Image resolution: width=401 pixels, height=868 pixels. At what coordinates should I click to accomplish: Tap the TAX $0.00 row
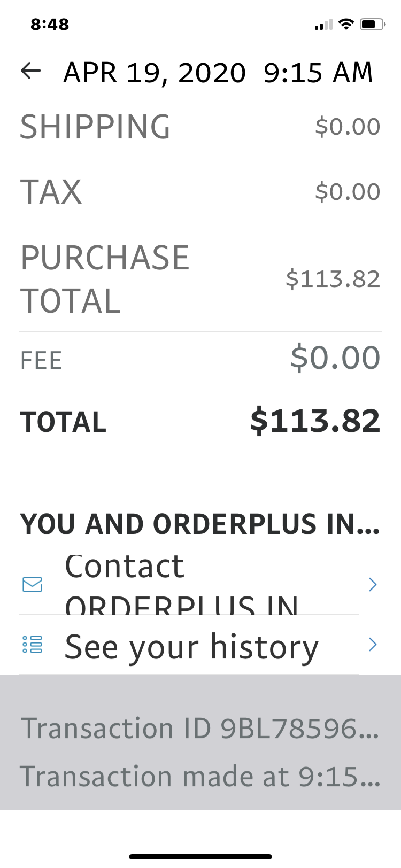200,191
